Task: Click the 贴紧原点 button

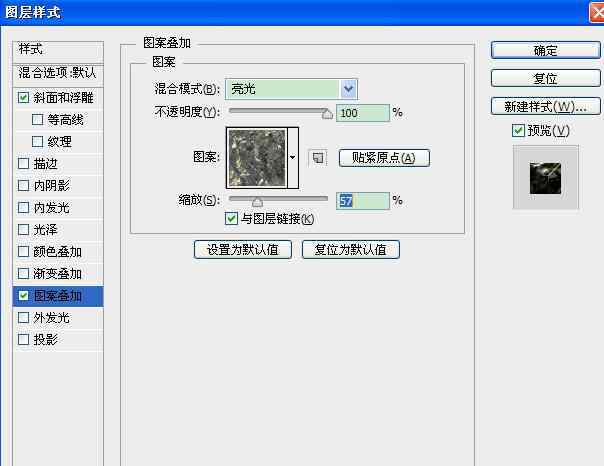Action: 384,158
